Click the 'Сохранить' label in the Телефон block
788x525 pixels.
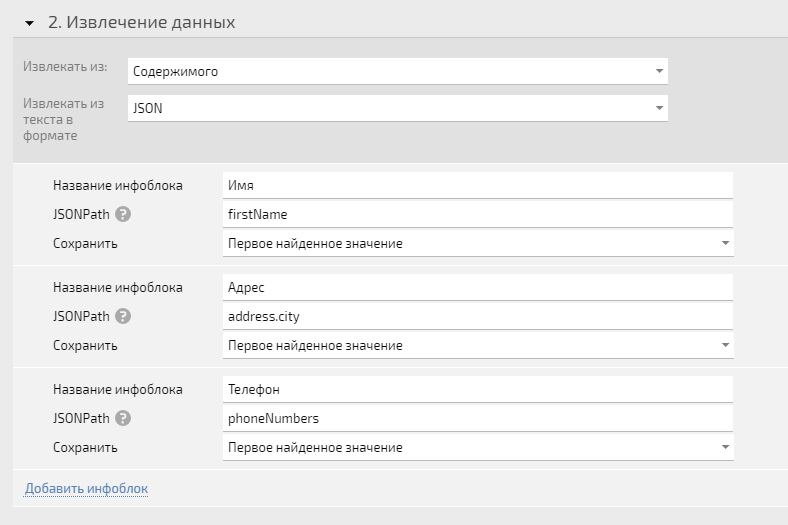[85, 448]
